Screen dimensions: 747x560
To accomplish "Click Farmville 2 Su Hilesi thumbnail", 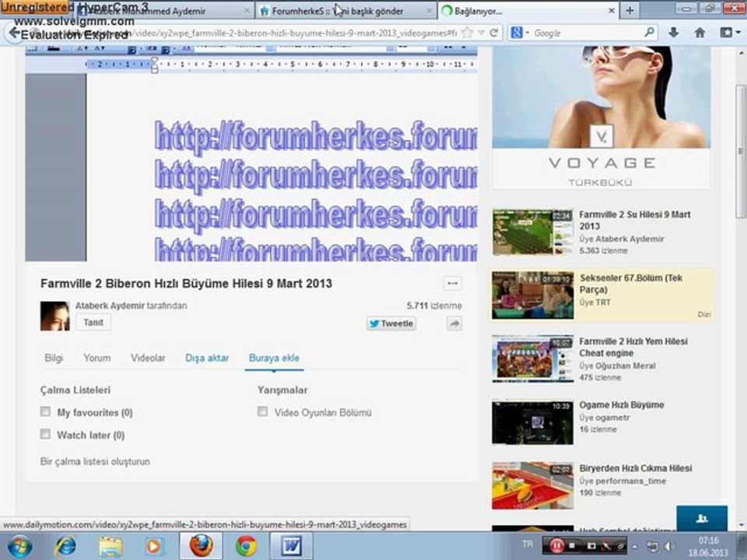I will tap(532, 232).
